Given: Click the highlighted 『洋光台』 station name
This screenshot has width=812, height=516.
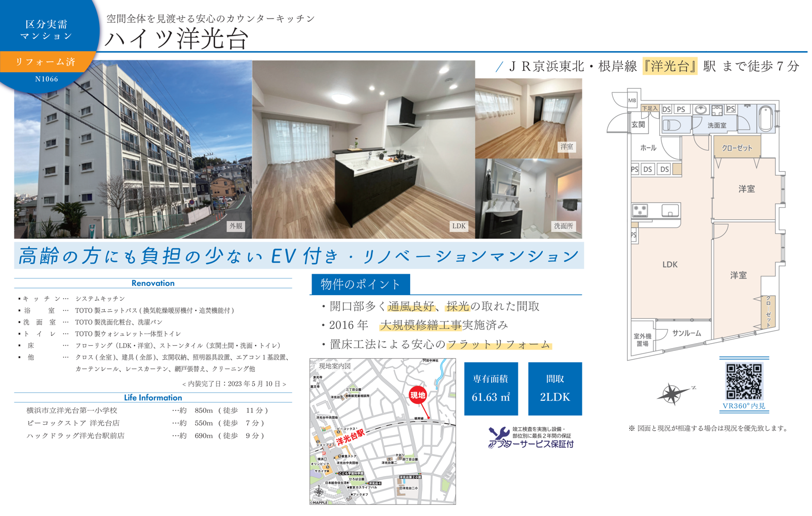Looking at the screenshot, I should [670, 67].
